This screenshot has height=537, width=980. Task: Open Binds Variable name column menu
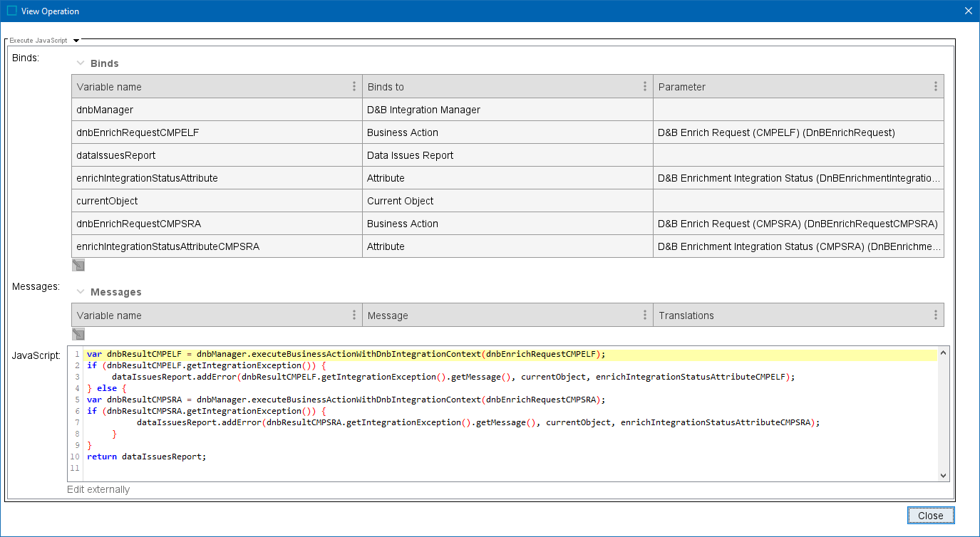tap(354, 87)
